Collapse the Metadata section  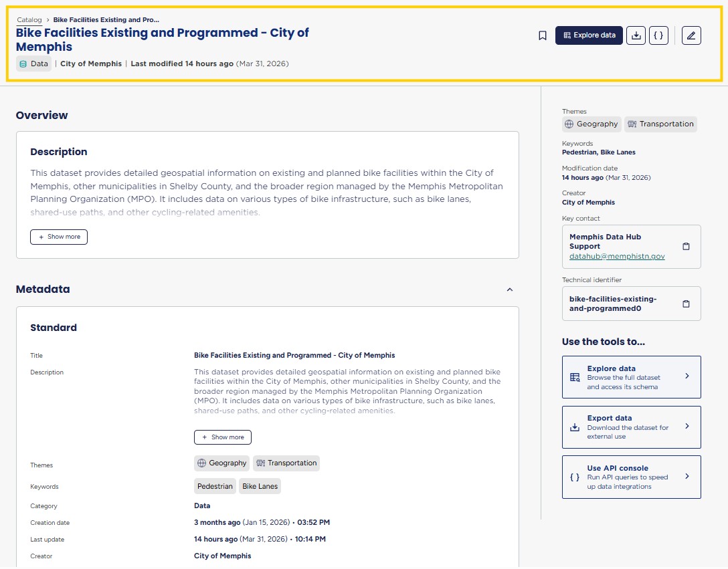[510, 290]
